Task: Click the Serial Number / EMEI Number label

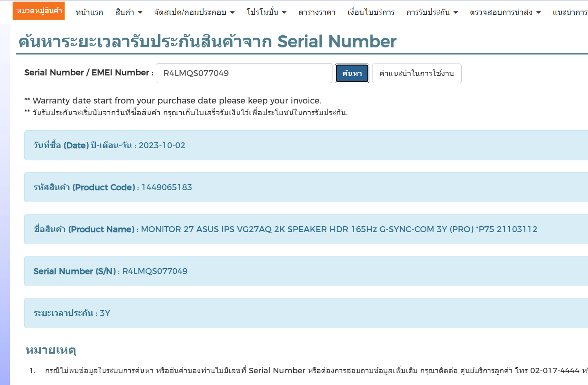Action: [x=89, y=73]
